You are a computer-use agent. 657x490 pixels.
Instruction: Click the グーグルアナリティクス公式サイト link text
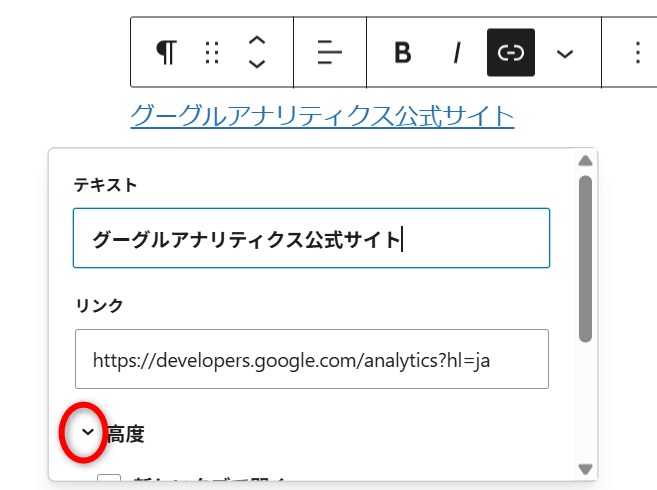[322, 116]
